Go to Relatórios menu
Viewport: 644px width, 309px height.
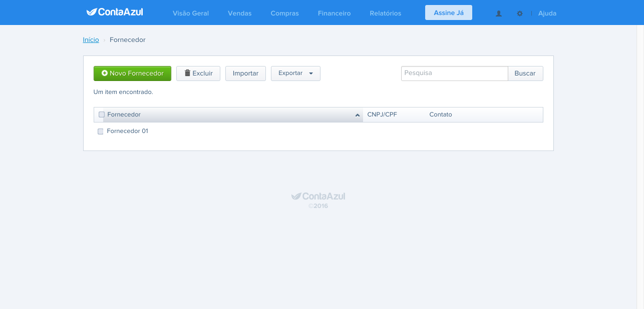click(x=386, y=13)
